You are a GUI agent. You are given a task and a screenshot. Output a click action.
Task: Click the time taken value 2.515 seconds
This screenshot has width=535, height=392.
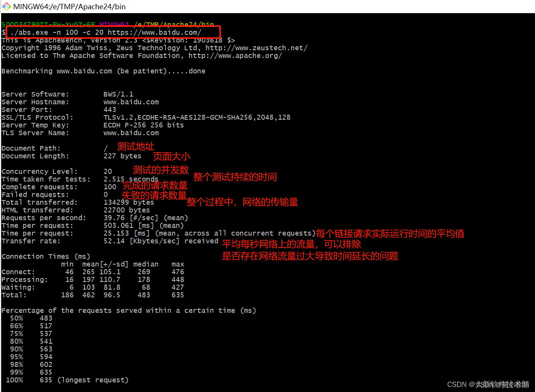[131, 179]
